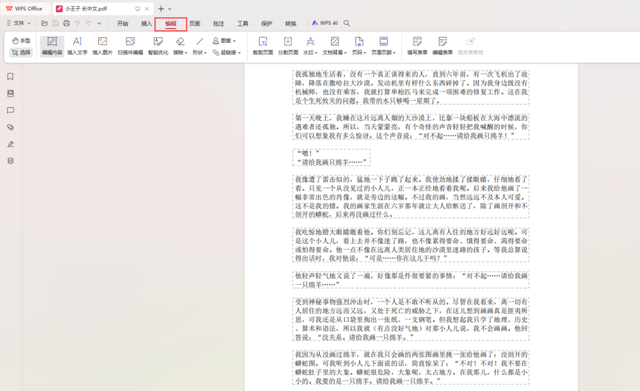
Task: Open the page thumbnails panel in sidebar
Action: click(11, 93)
